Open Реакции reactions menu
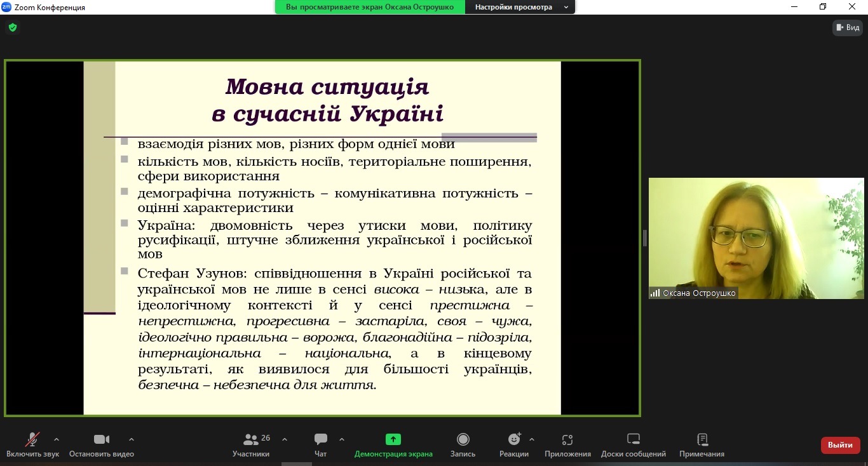Image resolution: width=868 pixels, height=466 pixels. tap(514, 440)
